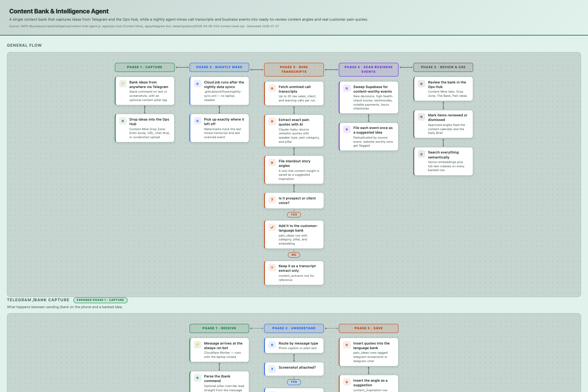Select the Phase 3 Mine Transcripts header
This screenshot has height=392, width=588.
coord(294,70)
